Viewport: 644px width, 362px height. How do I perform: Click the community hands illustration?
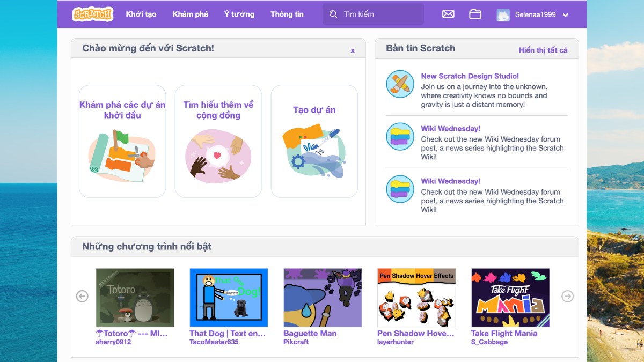click(x=218, y=157)
